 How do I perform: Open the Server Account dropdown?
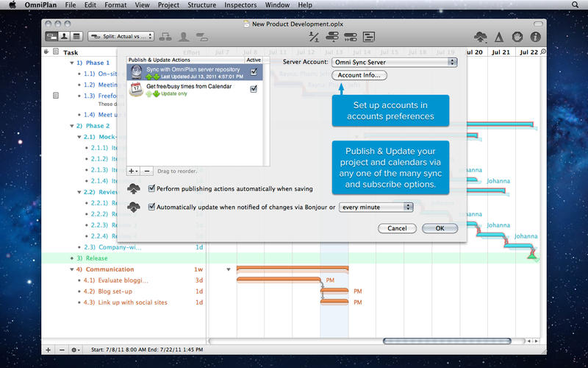click(x=395, y=62)
